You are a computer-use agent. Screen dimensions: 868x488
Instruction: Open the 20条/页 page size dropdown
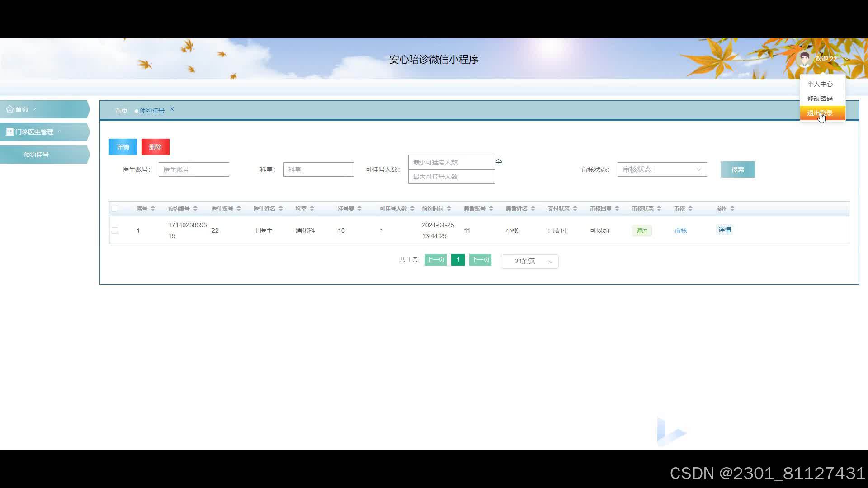[x=530, y=261]
